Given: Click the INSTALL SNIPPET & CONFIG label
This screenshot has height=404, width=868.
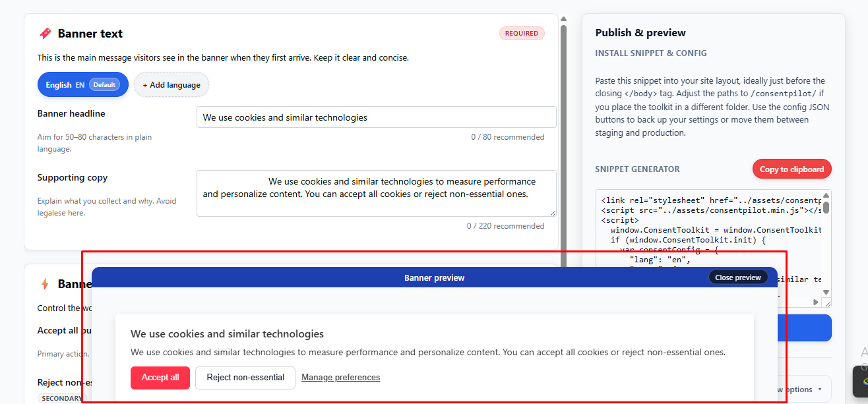Looking at the screenshot, I should tap(651, 53).
